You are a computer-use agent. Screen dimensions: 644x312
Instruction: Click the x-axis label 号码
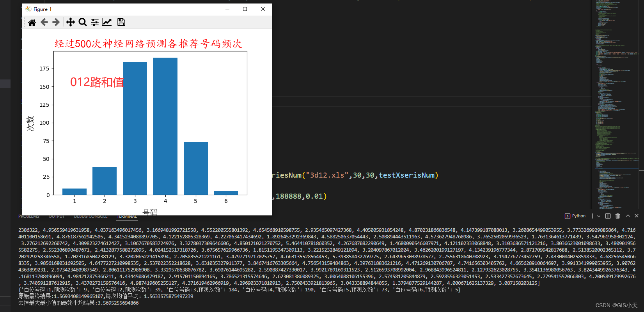(x=150, y=212)
